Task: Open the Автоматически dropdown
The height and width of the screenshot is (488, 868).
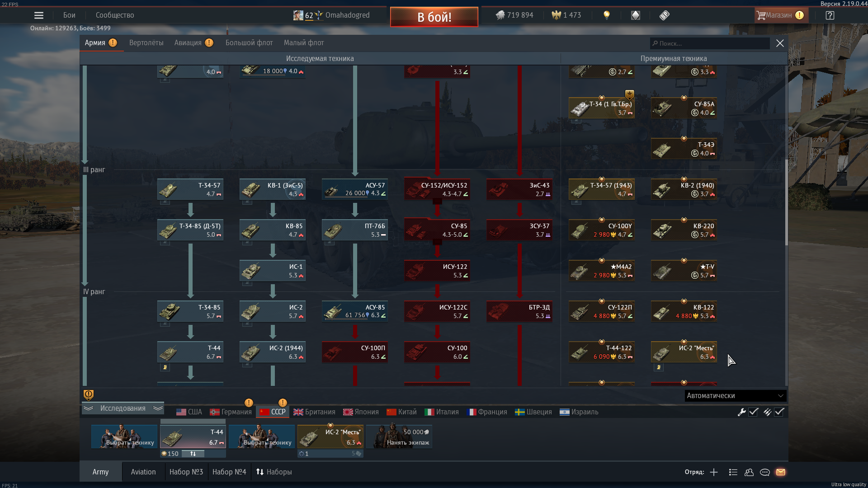Action: [x=735, y=396]
